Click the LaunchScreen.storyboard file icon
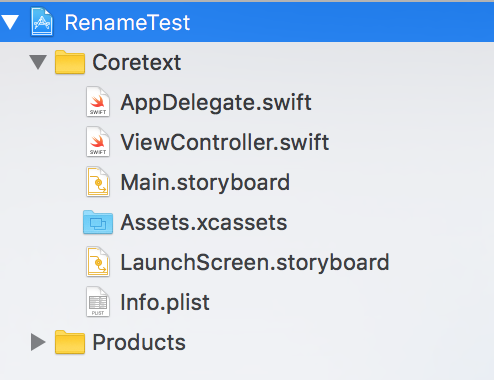Image resolution: width=494 pixels, height=380 pixels. coord(98,262)
